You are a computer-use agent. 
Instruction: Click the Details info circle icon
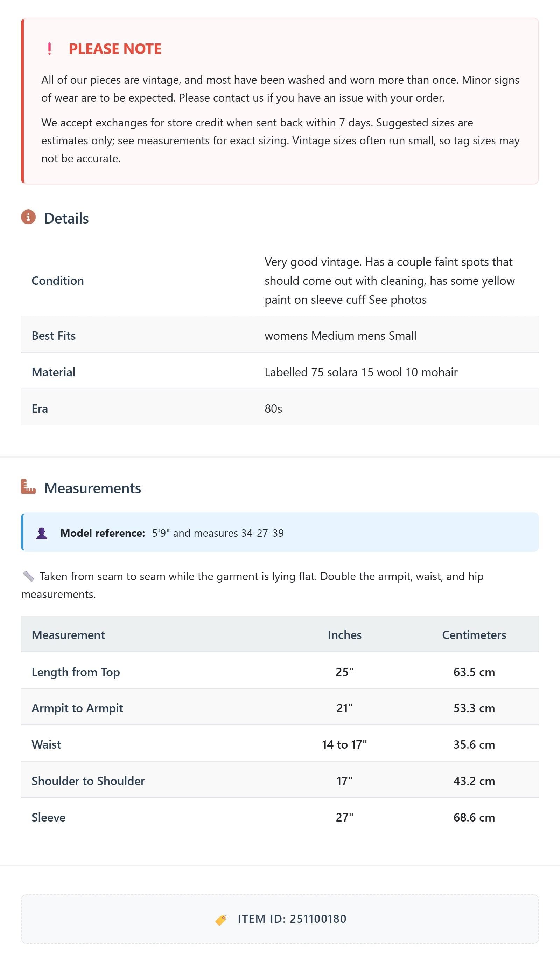pyautogui.click(x=28, y=217)
